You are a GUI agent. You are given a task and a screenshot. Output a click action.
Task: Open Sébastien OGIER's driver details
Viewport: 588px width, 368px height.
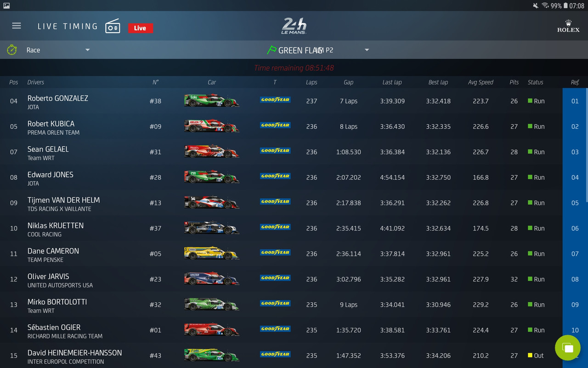coord(54,327)
